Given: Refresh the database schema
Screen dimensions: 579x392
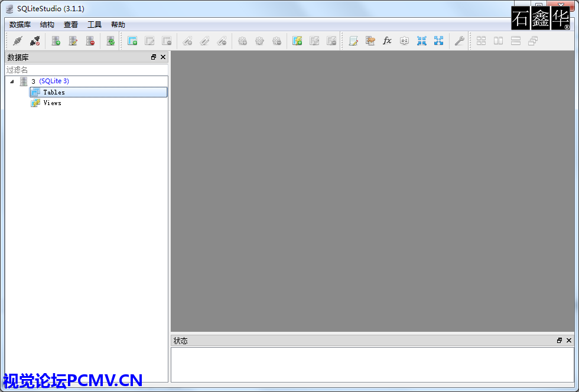Looking at the screenshot, I should 110,41.
